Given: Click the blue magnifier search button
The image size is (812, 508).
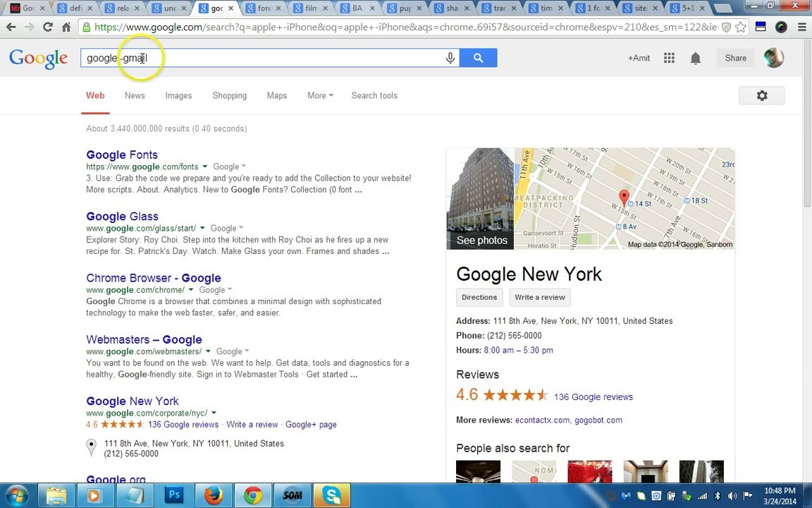Looking at the screenshot, I should pos(478,58).
